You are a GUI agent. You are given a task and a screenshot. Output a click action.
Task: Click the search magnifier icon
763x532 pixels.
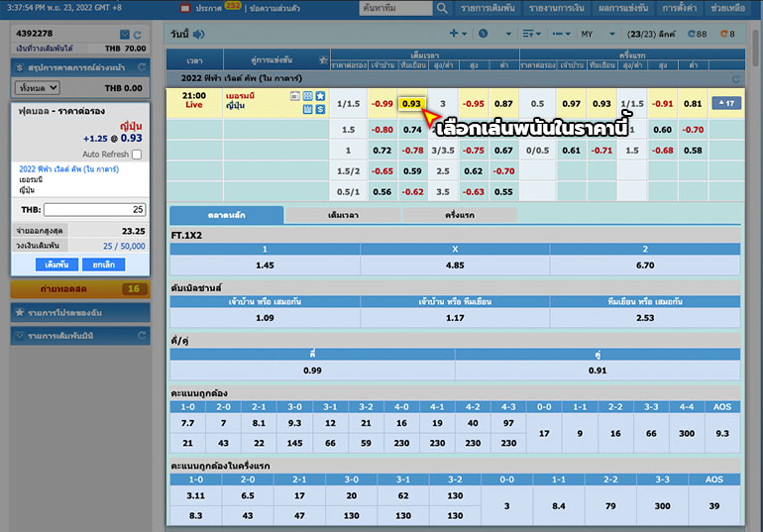[x=443, y=8]
